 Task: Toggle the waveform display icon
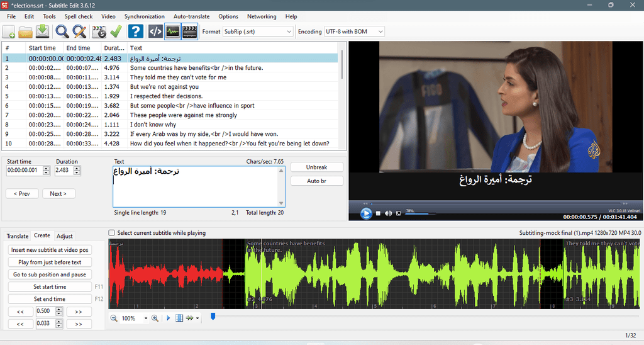tap(172, 31)
